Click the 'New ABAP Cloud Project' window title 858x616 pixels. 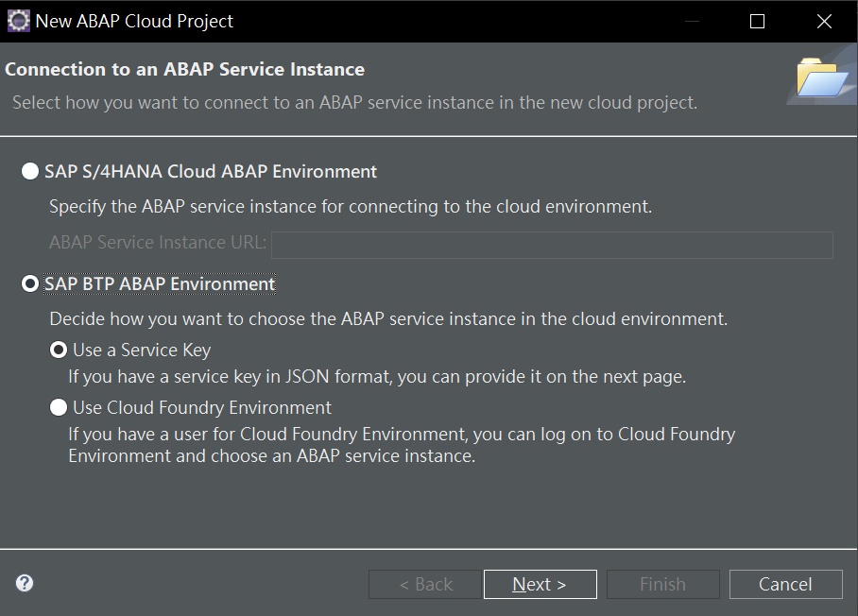click(x=134, y=21)
